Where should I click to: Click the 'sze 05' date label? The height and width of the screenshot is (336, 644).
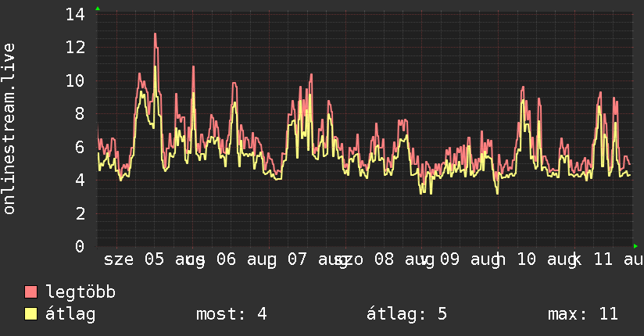(134, 259)
